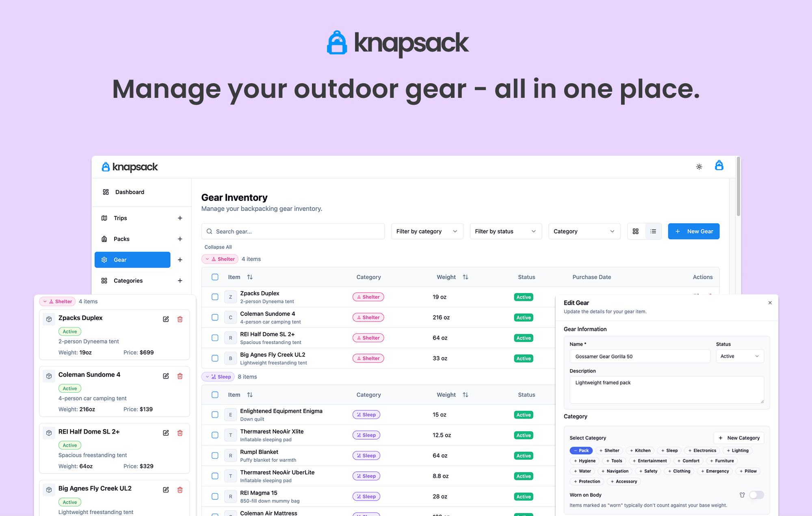Click the New Category button
This screenshot has height=516, width=812.
738,438
